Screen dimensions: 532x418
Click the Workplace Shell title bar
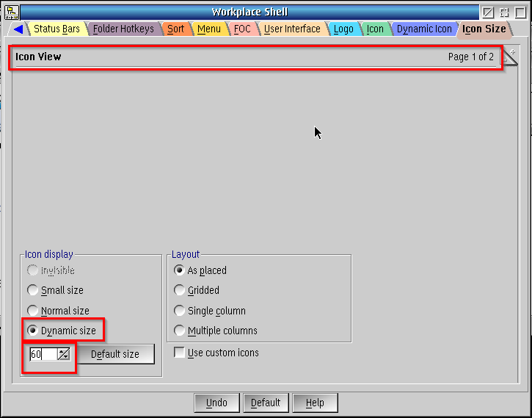249,12
